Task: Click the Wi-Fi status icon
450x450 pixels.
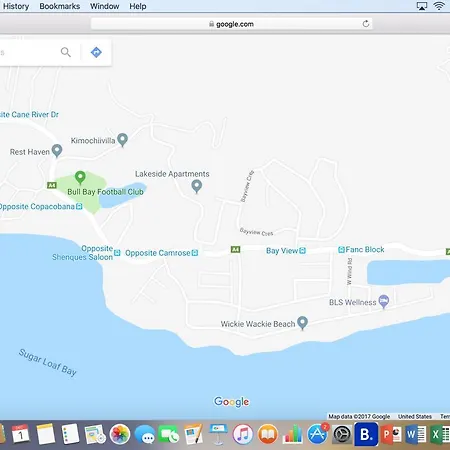Action: (439, 6)
